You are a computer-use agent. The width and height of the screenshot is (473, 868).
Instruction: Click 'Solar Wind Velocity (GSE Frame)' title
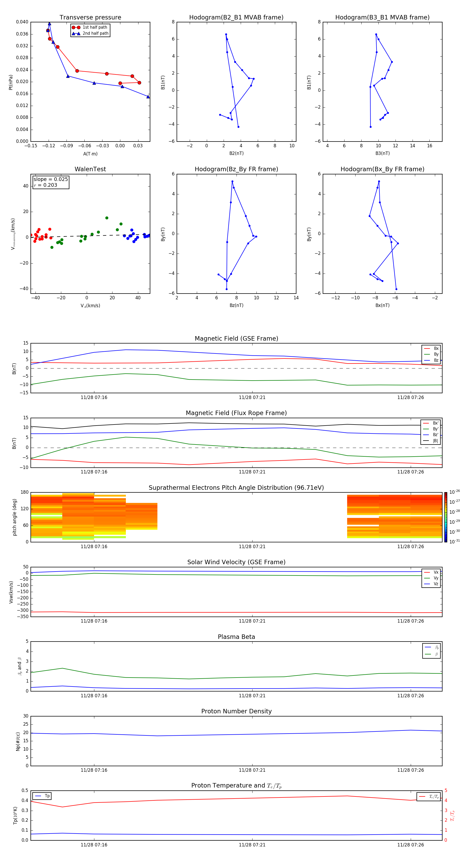(236, 562)
